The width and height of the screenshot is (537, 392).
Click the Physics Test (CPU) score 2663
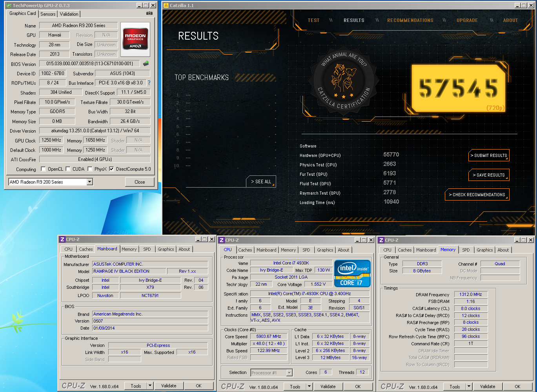click(x=390, y=164)
